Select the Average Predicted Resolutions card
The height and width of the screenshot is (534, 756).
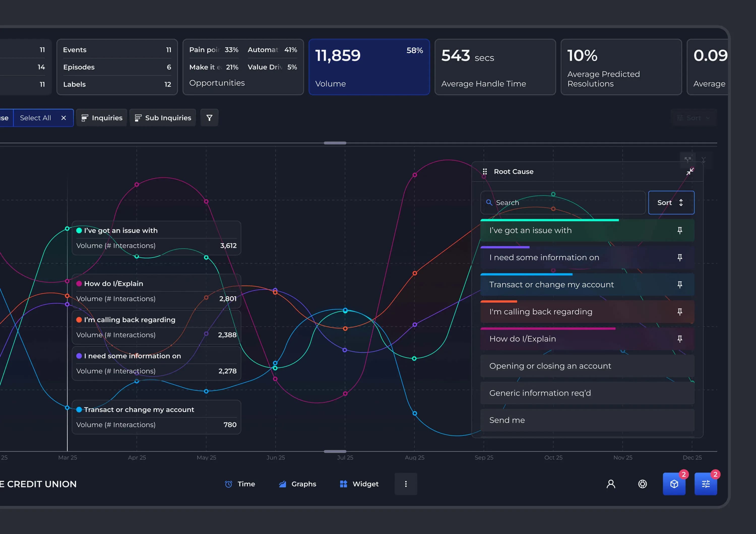pos(621,67)
